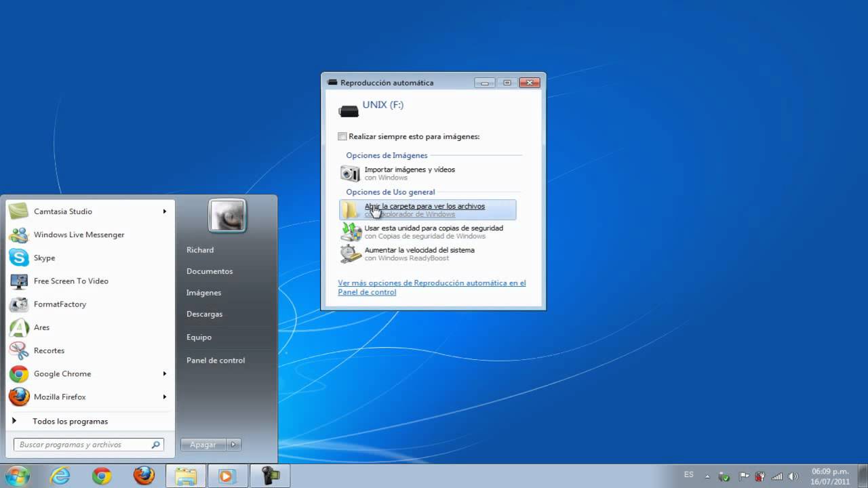
Task: Click the user account picture
Action: pos(226,216)
